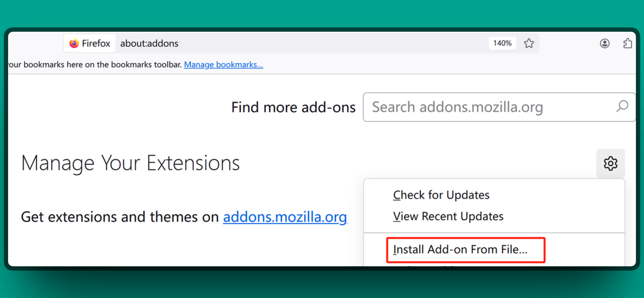Image resolution: width=644 pixels, height=298 pixels.
Task: Focus the Search addons.mozilla.org field
Action: (x=488, y=107)
